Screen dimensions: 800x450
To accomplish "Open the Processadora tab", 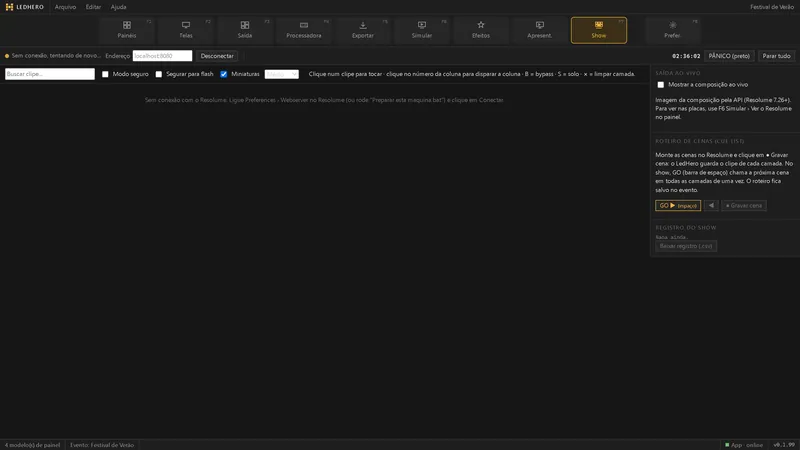I will tap(304, 30).
